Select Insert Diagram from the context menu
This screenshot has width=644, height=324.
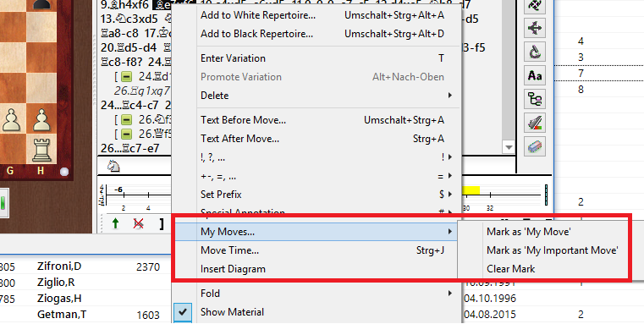pyautogui.click(x=233, y=269)
